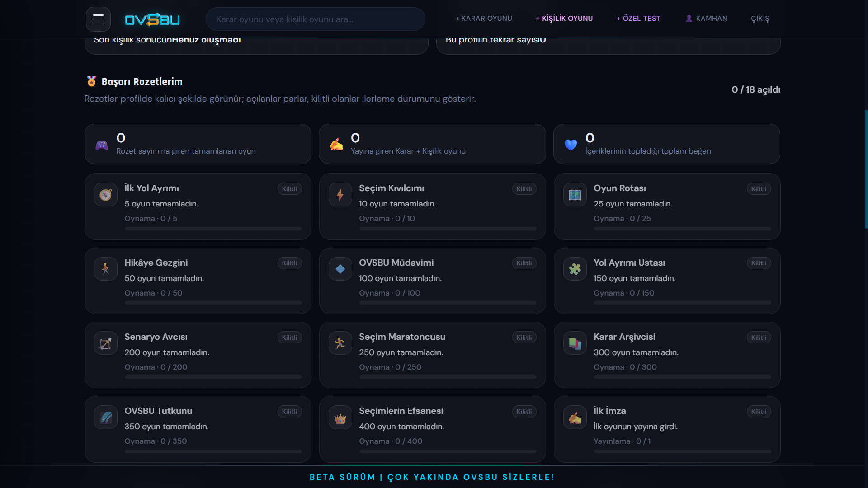Click the Kilitli badge on Seçim Maratoncusu
Viewport: 868px width, 488px height.
[524, 338]
